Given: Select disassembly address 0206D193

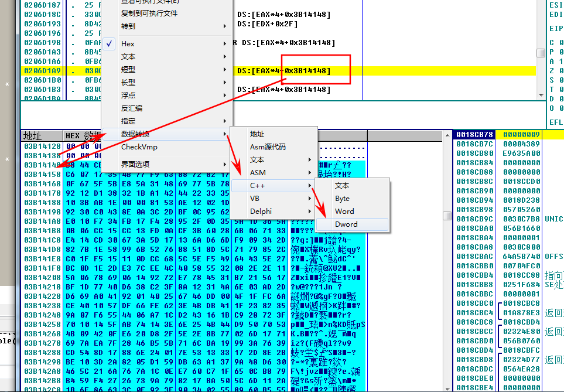Looking at the screenshot, I should (42, 24).
